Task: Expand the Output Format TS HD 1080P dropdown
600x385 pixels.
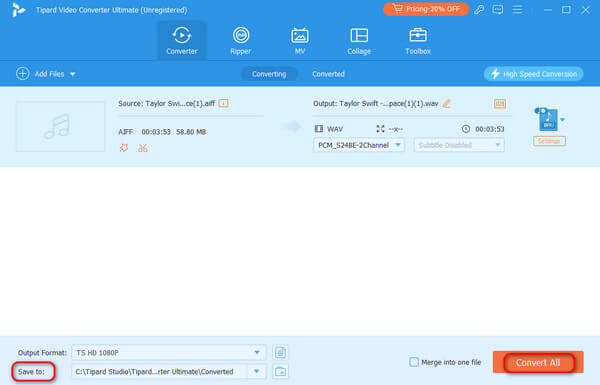Action: click(169, 352)
